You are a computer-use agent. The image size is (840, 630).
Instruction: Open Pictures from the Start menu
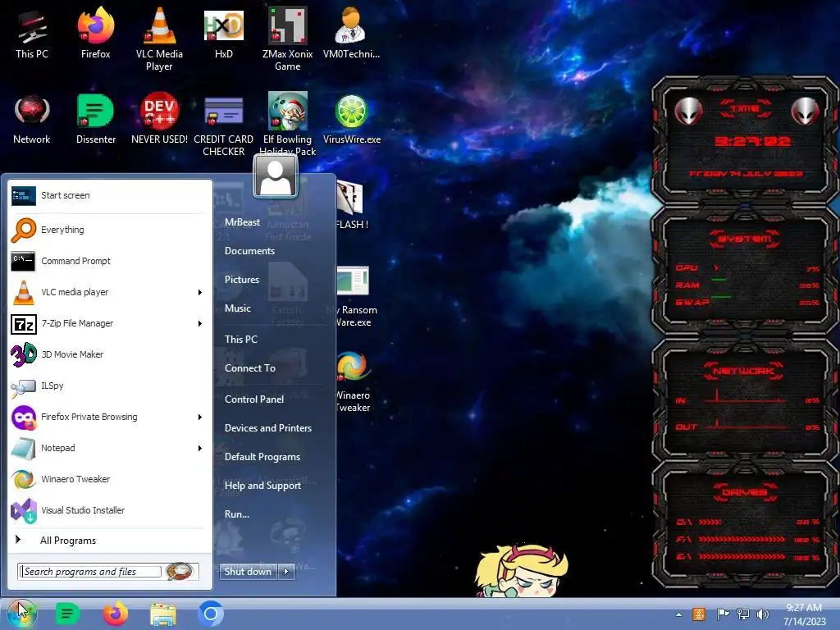[242, 280]
